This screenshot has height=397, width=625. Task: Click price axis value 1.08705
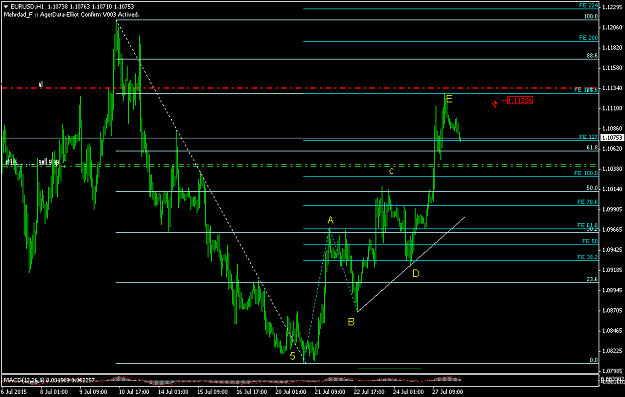coord(612,310)
